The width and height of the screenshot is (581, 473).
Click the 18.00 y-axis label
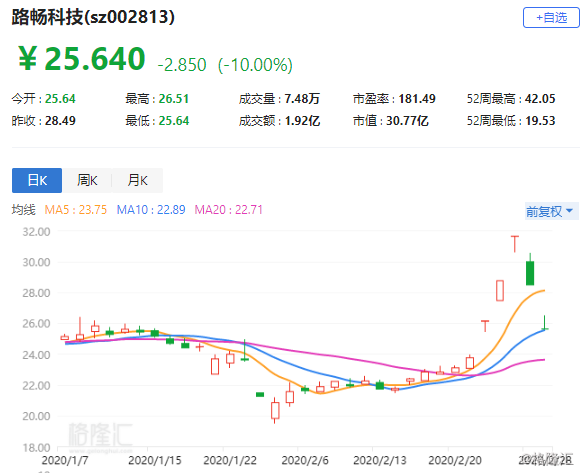(x=36, y=448)
